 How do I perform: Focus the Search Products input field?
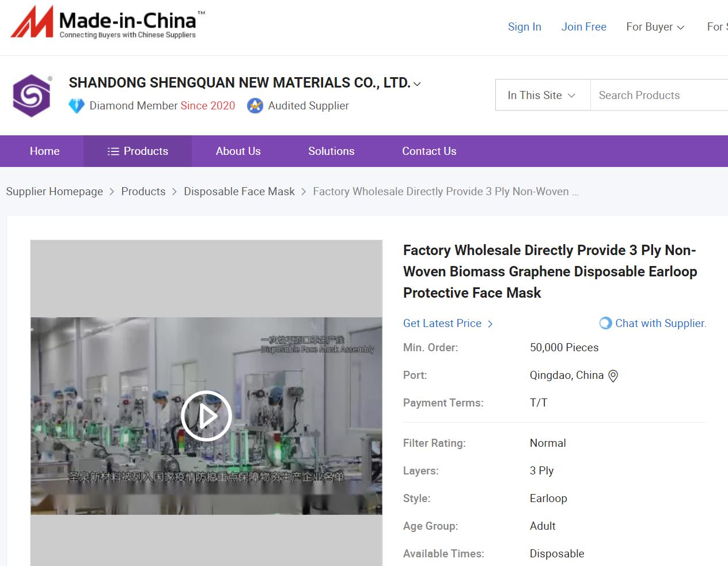click(659, 95)
